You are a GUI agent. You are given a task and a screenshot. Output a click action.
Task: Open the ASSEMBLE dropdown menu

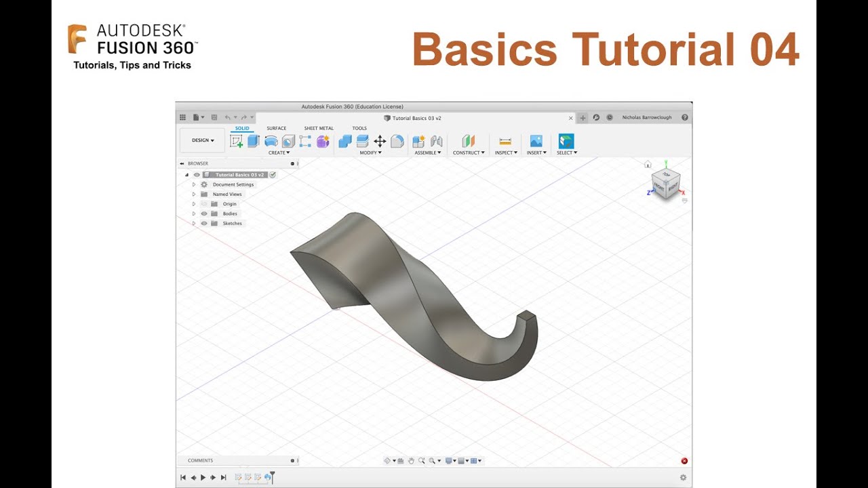click(428, 152)
